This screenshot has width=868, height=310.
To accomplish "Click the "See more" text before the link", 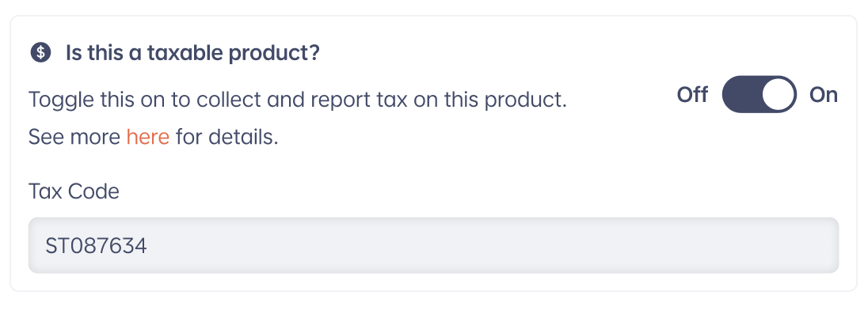I will [x=74, y=137].
